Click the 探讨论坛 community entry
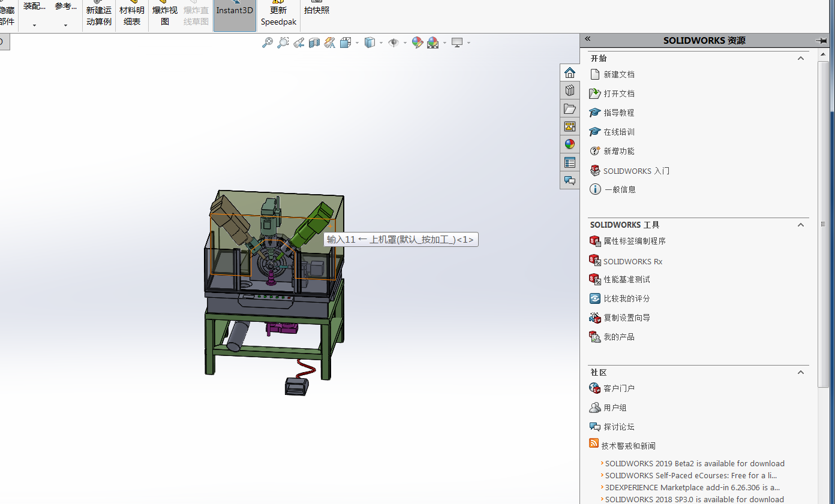This screenshot has height=504, width=835. coord(618,426)
